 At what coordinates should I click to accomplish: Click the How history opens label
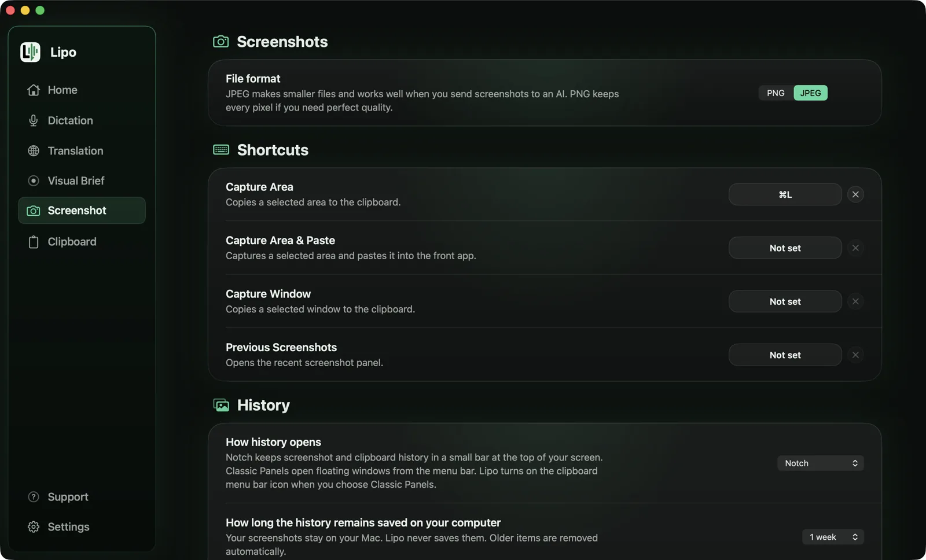click(x=273, y=442)
